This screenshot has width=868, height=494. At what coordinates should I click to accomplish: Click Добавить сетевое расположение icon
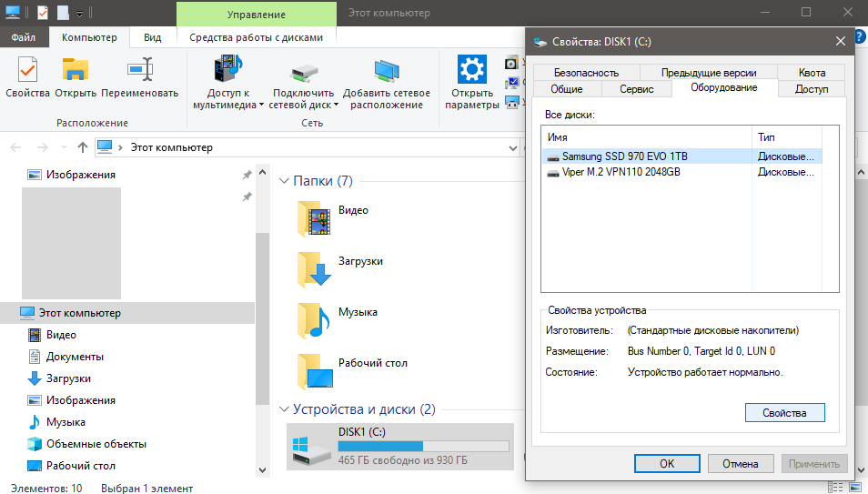point(387,72)
